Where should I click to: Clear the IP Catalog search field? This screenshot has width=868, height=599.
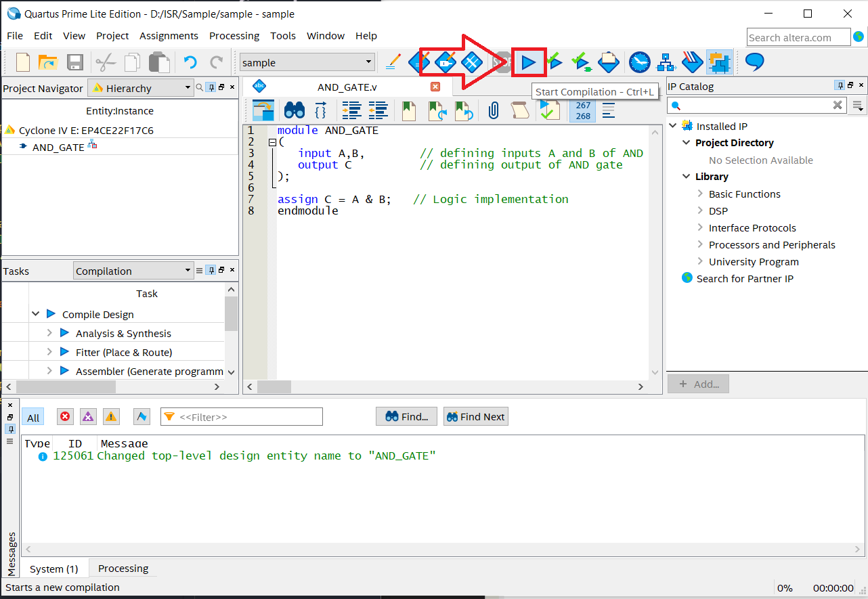(838, 105)
